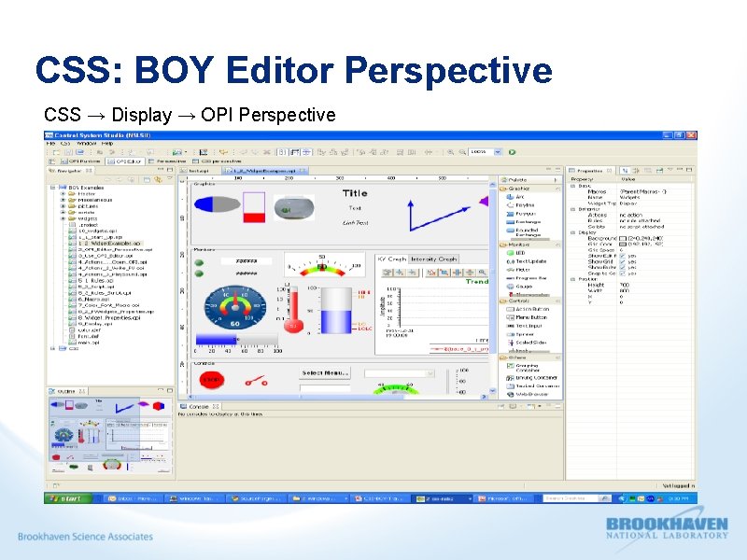Select the Arc widget in Palette

pos(515,197)
